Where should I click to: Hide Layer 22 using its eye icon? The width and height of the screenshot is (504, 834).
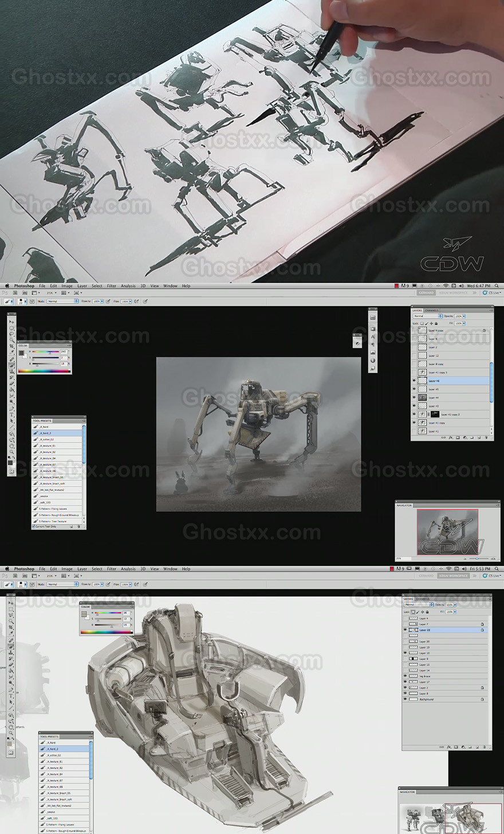[405, 630]
